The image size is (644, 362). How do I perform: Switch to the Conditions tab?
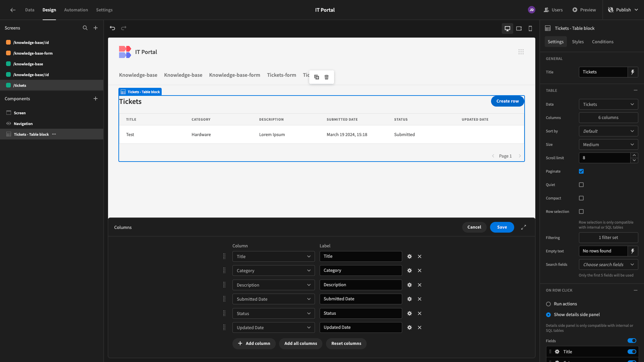tap(602, 42)
